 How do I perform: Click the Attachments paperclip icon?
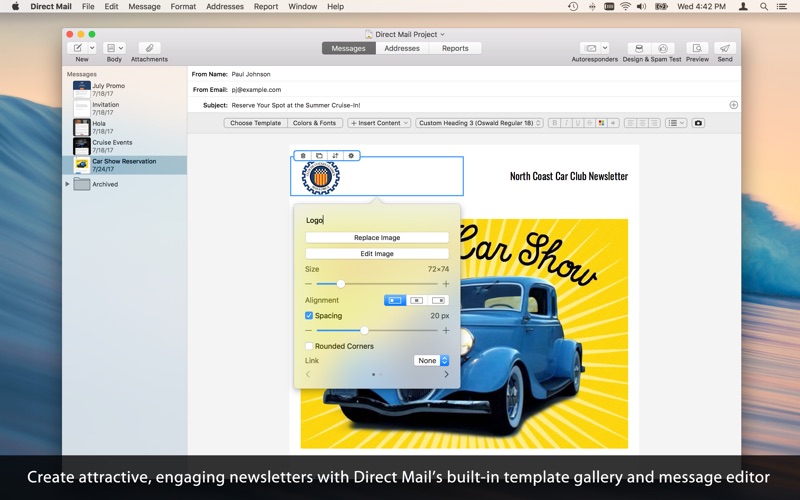coord(149,48)
